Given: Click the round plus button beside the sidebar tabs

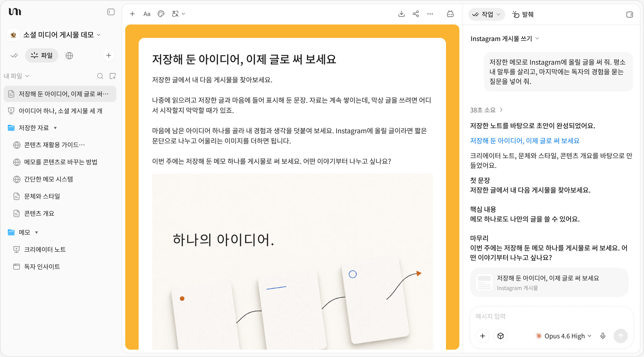Looking at the screenshot, I should click(x=109, y=55).
